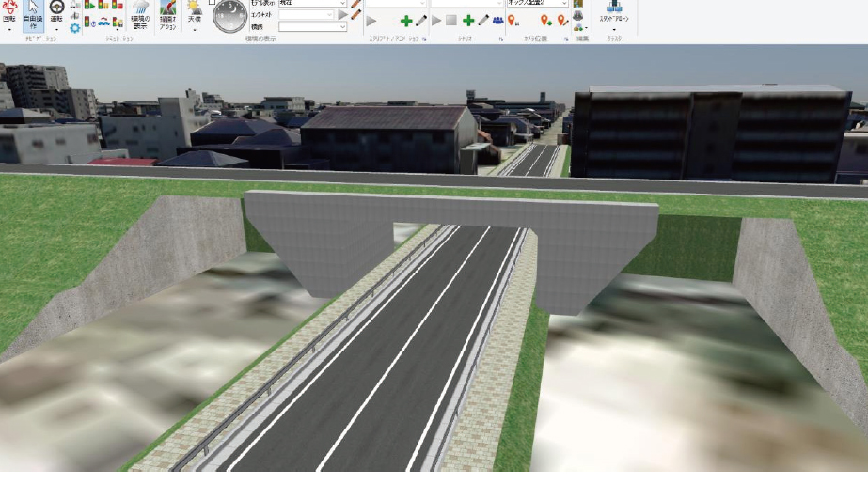Expand the Standalone cluster dropdown arrow

point(614,30)
